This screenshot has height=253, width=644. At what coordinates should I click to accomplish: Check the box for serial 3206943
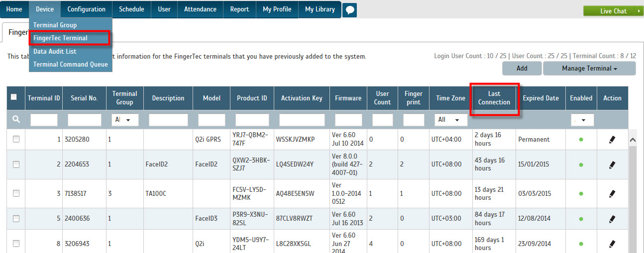pyautogui.click(x=16, y=244)
